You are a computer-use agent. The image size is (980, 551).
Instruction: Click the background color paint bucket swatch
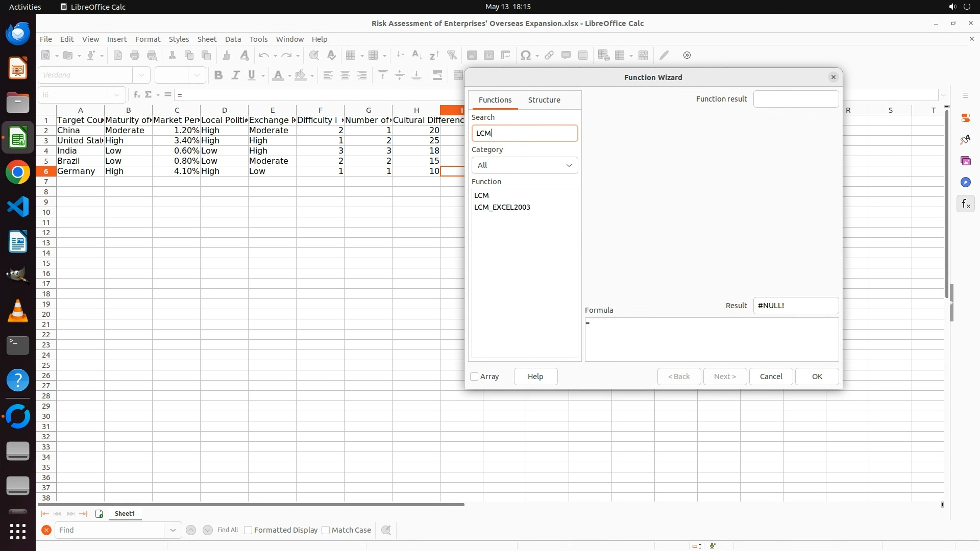click(x=301, y=76)
